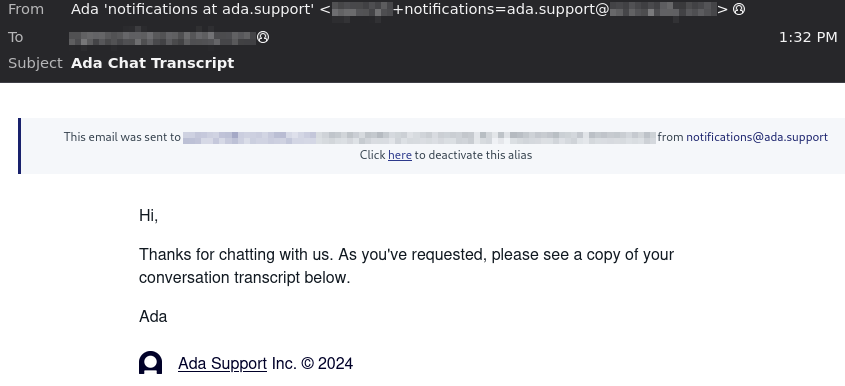
Task: Click the 'Inc. © 2024' copyright text
Action: [312, 363]
